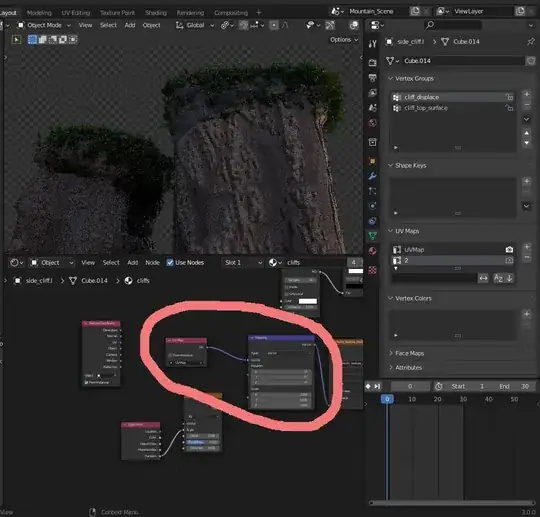Screen dimensions: 540x517
Task: Collapse the Shape Keys panel
Action: 391,166
